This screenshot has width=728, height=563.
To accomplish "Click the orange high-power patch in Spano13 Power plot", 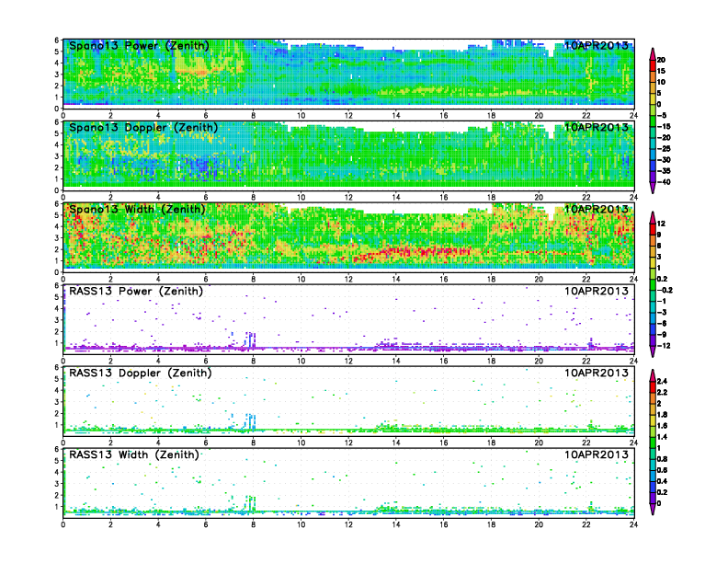I will (x=194, y=72).
